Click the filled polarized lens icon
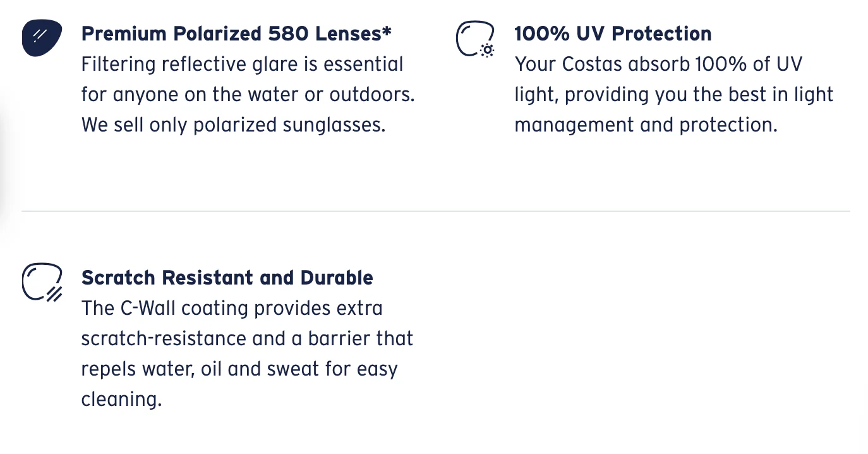This screenshot has height=454, width=868. click(42, 37)
